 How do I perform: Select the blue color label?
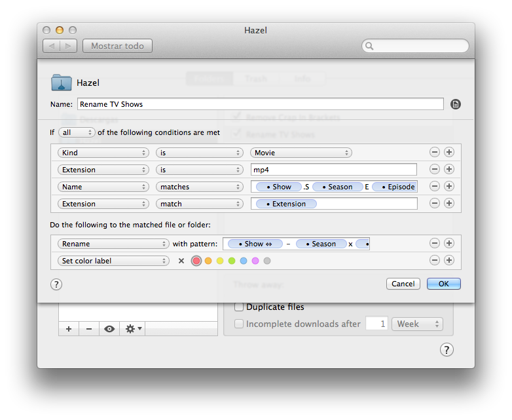pyautogui.click(x=244, y=261)
